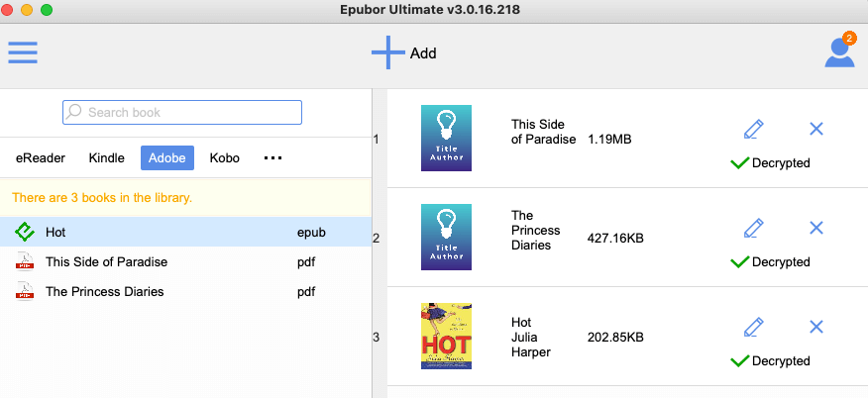The width and height of the screenshot is (868, 398).
Task: Edit metadata for This Side of Paradise
Action: tap(753, 129)
